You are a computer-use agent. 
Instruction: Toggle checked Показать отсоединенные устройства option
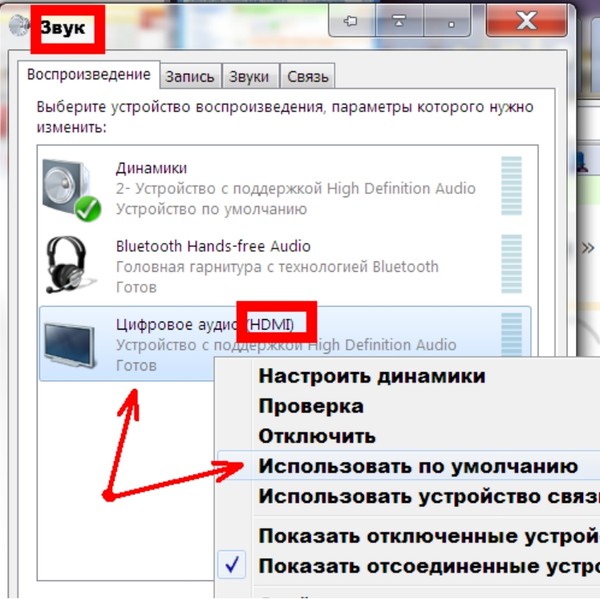click(408, 566)
